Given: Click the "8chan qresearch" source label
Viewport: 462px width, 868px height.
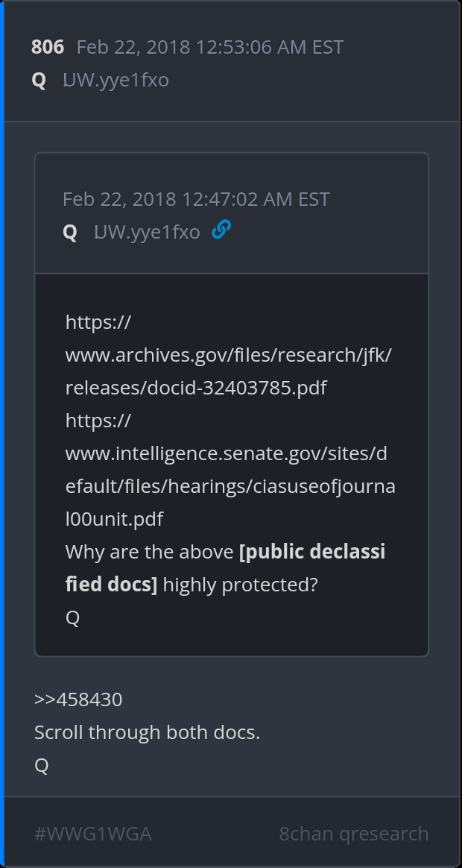Looking at the screenshot, I should click(x=354, y=834).
